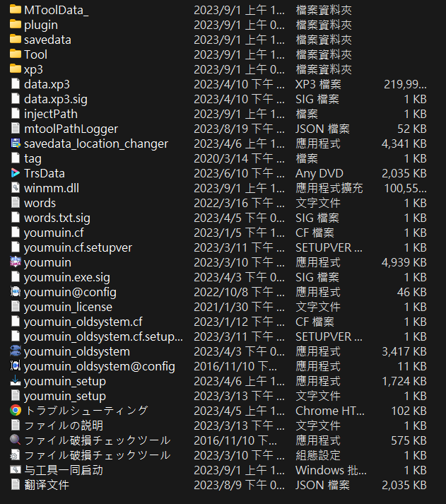Click the injectPath file icon
This screenshot has height=504, width=446.
[x=16, y=113]
